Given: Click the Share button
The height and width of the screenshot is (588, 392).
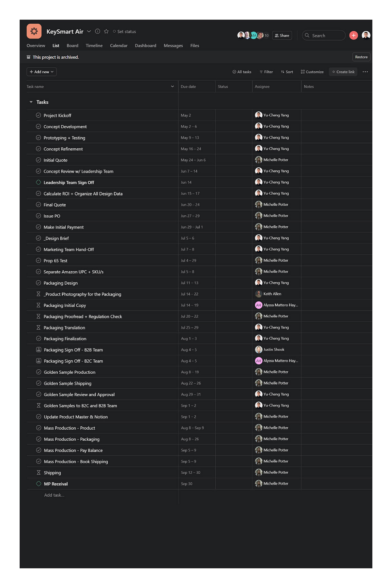Looking at the screenshot, I should tap(282, 36).
